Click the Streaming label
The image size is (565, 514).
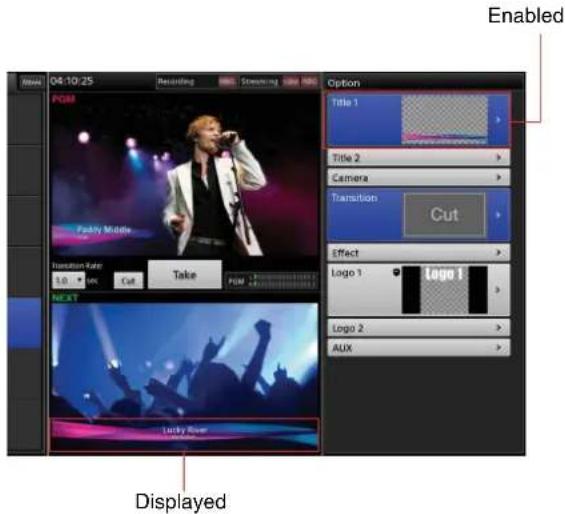coord(259,82)
